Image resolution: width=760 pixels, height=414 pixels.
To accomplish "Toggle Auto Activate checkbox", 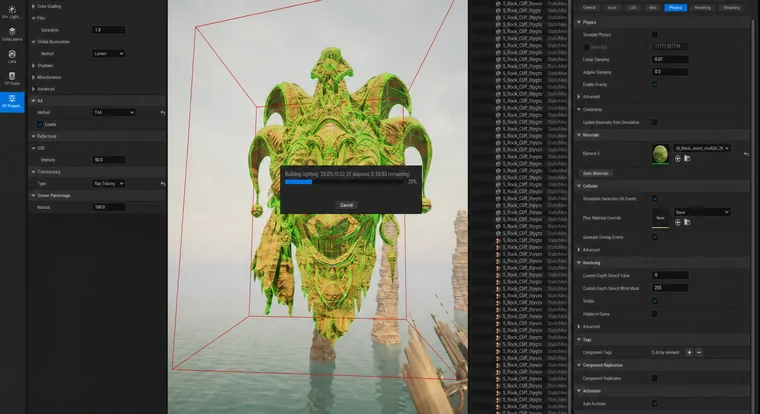I will [655, 403].
